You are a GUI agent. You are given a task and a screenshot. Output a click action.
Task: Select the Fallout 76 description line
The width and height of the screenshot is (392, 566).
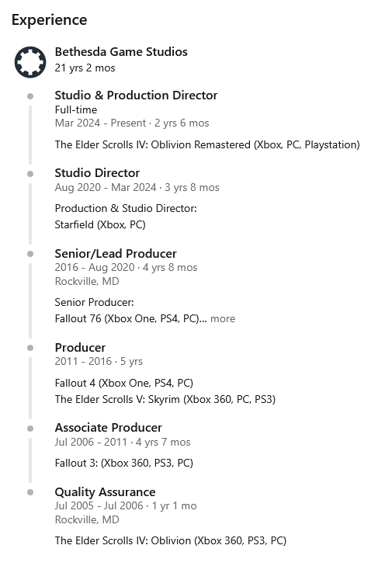coord(130,318)
